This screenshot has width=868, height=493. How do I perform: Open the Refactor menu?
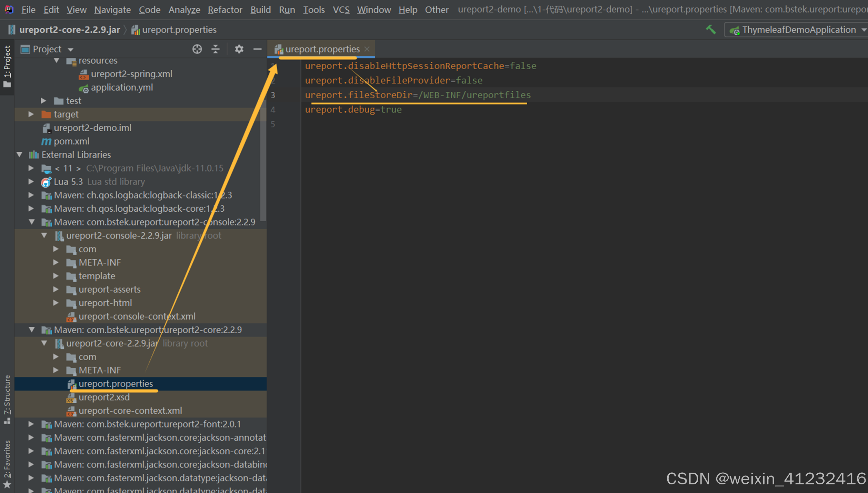click(x=225, y=10)
